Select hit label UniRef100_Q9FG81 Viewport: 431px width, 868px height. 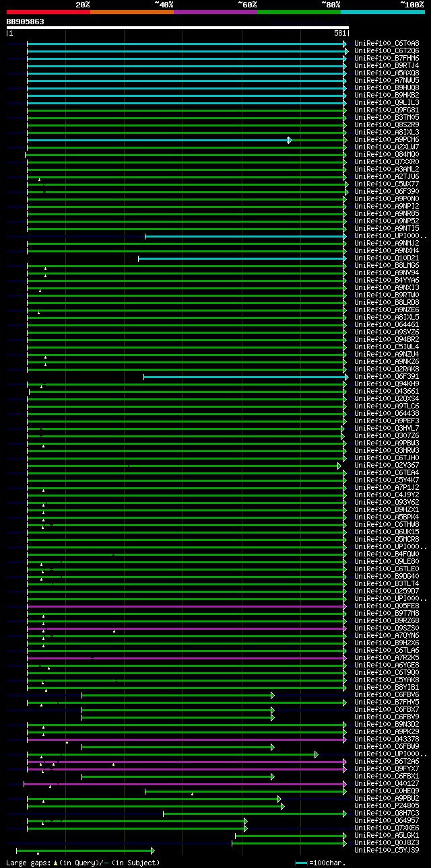point(387,110)
